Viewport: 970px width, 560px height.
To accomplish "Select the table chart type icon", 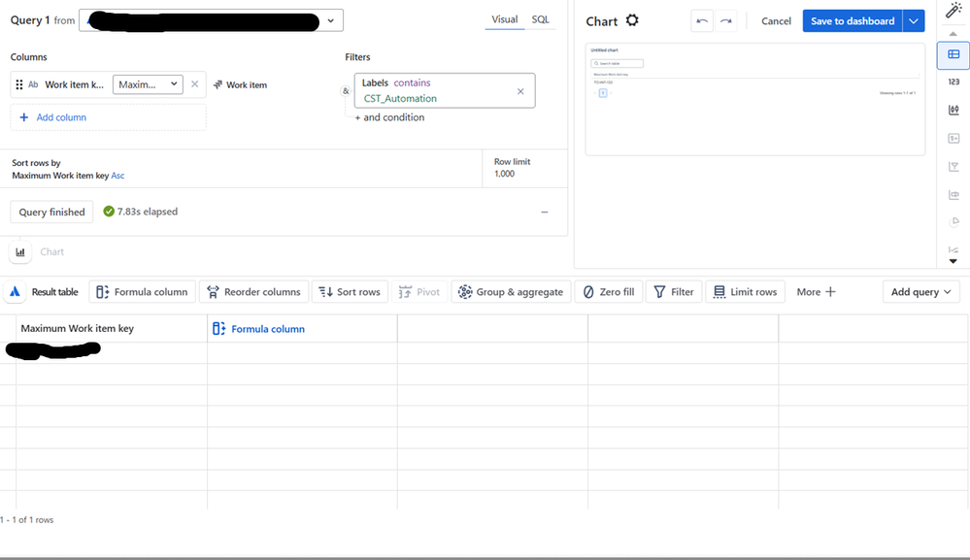I will point(953,55).
